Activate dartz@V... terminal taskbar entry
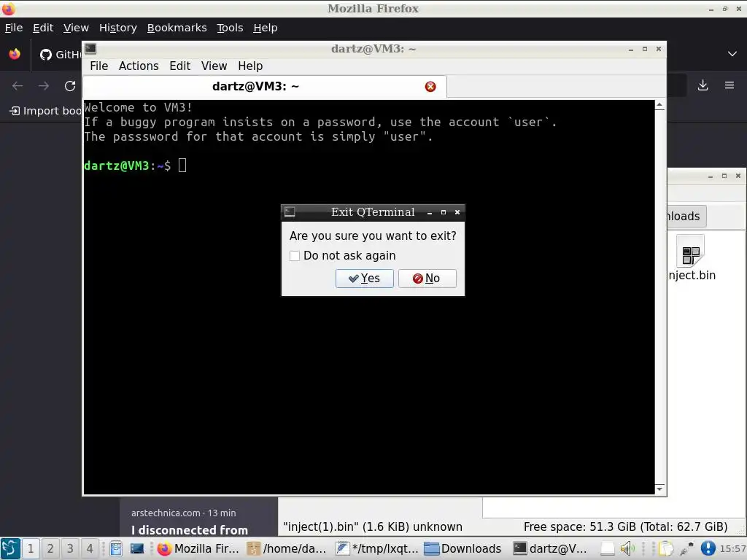This screenshot has height=560, width=747. [550, 548]
